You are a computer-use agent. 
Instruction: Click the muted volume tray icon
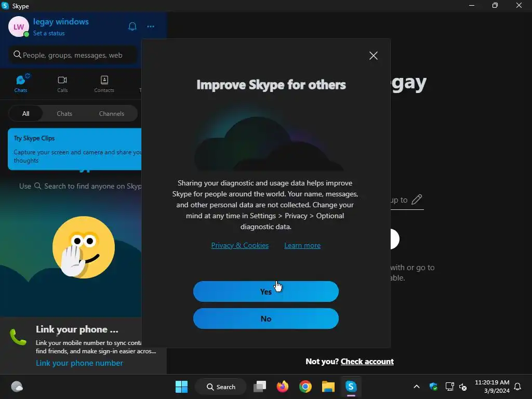[463, 387]
